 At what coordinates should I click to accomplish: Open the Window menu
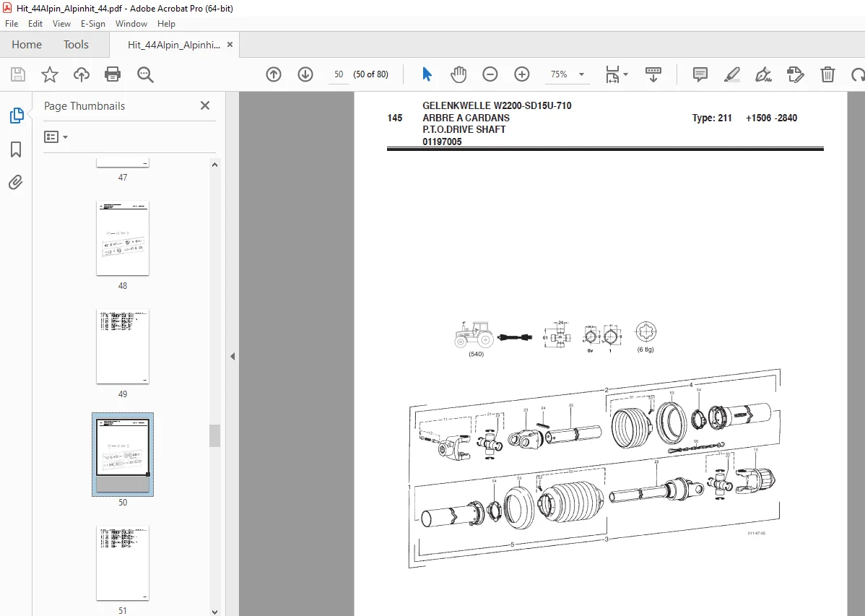(131, 24)
